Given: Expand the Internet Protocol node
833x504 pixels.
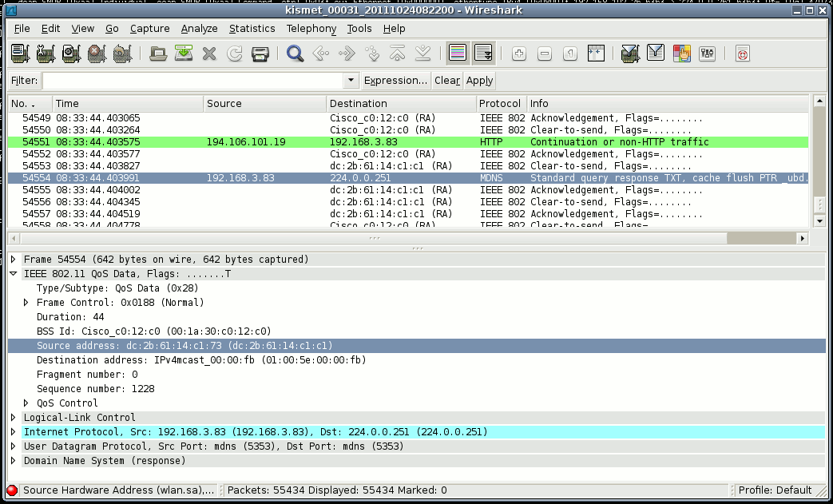Looking at the screenshot, I should coord(14,432).
